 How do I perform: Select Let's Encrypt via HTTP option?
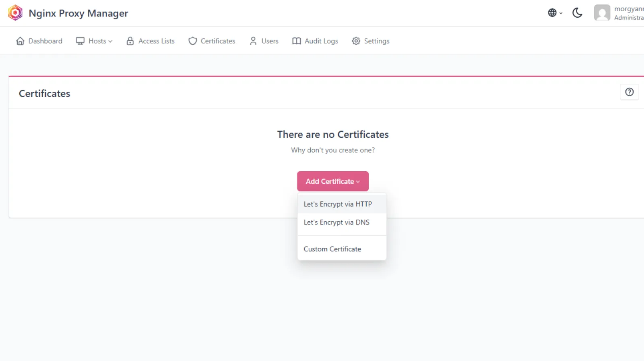(338, 204)
